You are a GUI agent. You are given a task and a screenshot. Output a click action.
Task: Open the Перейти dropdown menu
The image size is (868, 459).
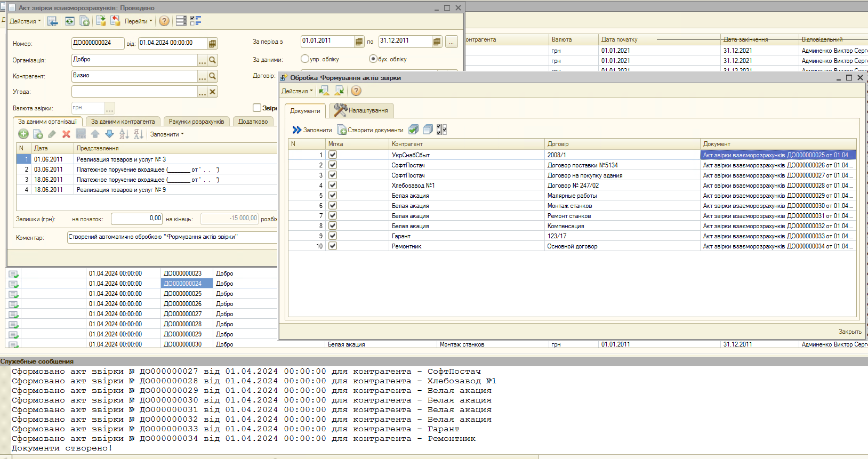[x=138, y=21]
